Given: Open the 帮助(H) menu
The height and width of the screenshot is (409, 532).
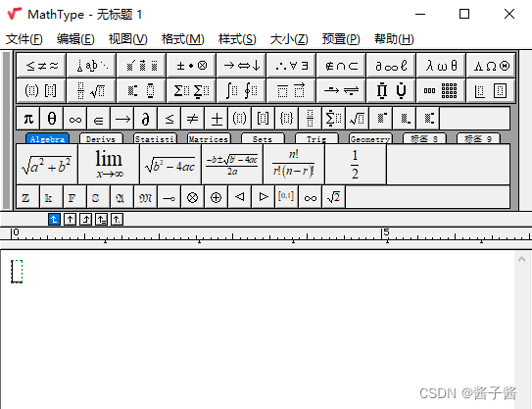Looking at the screenshot, I should click(x=394, y=39).
